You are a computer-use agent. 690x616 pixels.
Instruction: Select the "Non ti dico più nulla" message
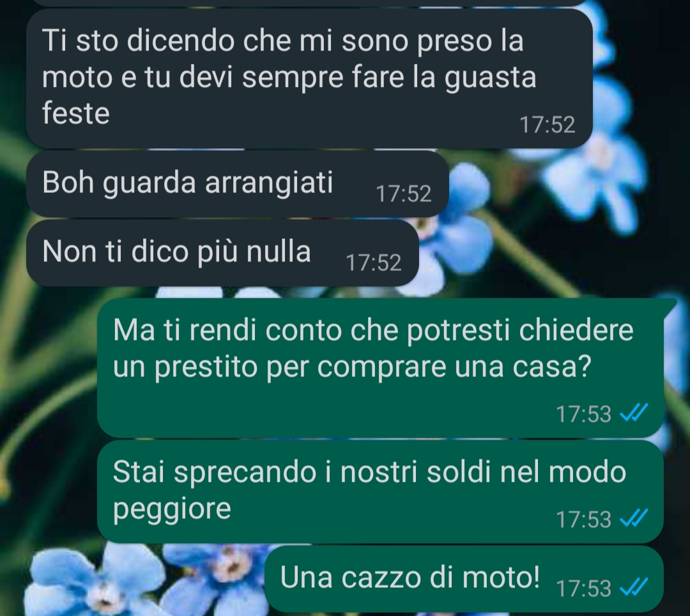[x=222, y=253]
